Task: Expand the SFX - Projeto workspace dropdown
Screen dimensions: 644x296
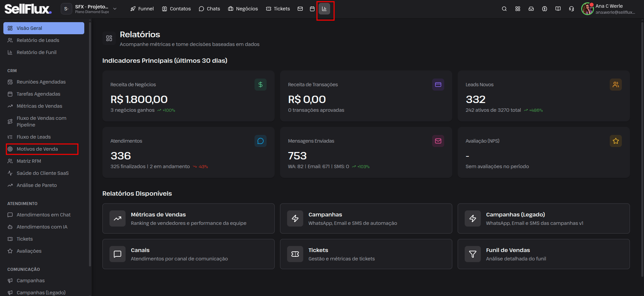Action: (90, 9)
